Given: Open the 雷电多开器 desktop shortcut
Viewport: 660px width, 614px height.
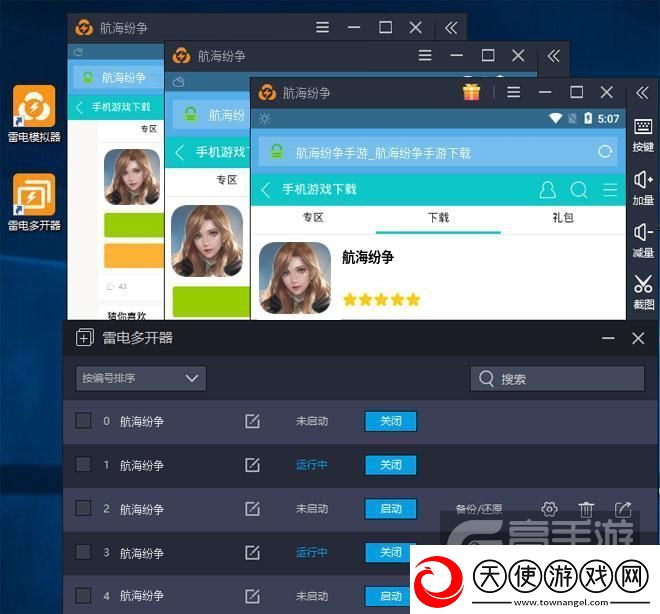Looking at the screenshot, I should [34, 202].
